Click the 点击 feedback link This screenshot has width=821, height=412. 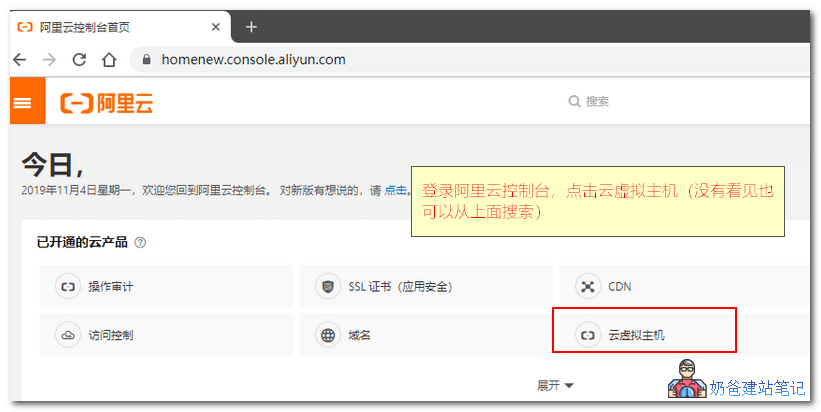395,191
